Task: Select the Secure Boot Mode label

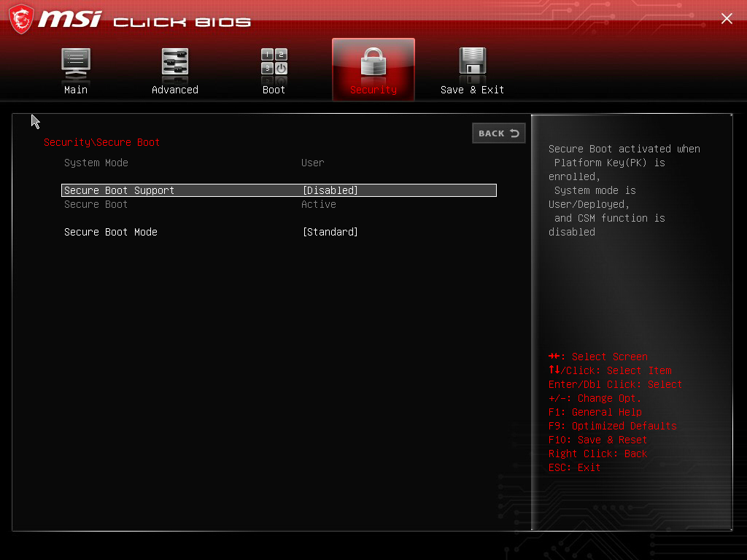Action: click(x=111, y=232)
